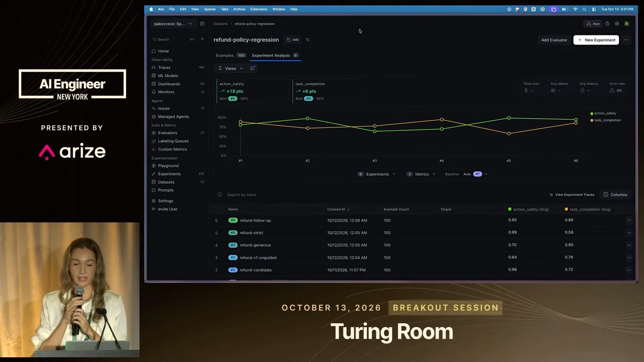Open the 6 Experiments dropdown

click(x=377, y=174)
